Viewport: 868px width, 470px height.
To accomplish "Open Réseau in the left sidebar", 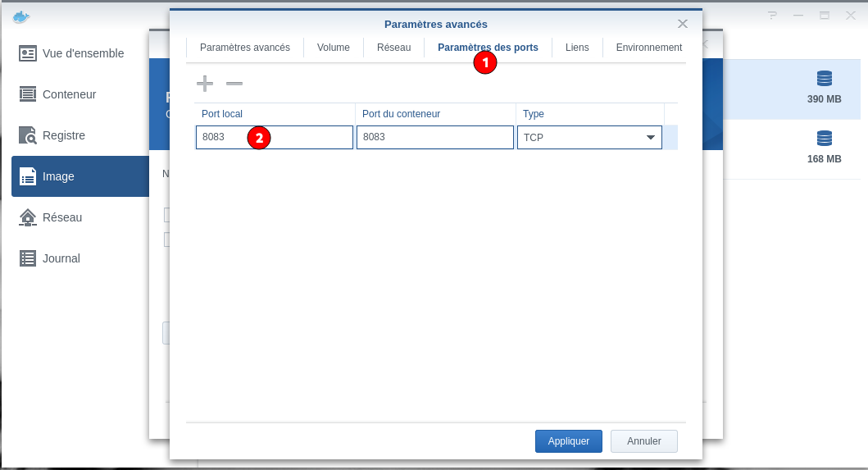I will click(61, 217).
